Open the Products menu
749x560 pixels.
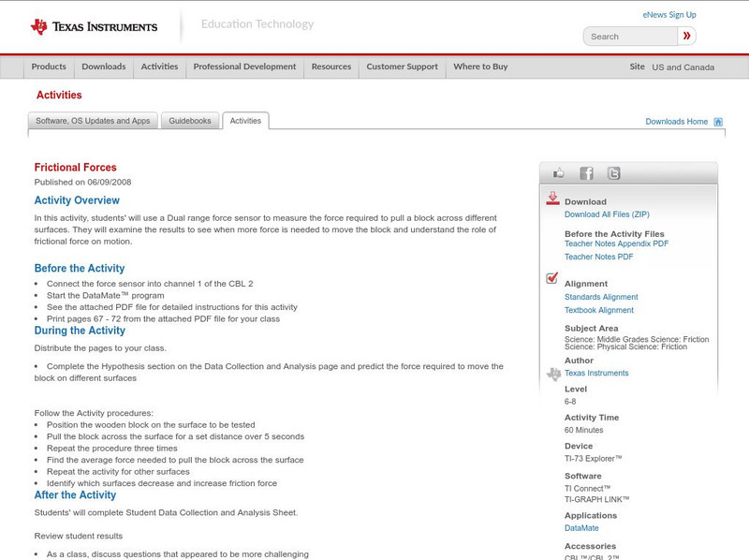pos(49,66)
